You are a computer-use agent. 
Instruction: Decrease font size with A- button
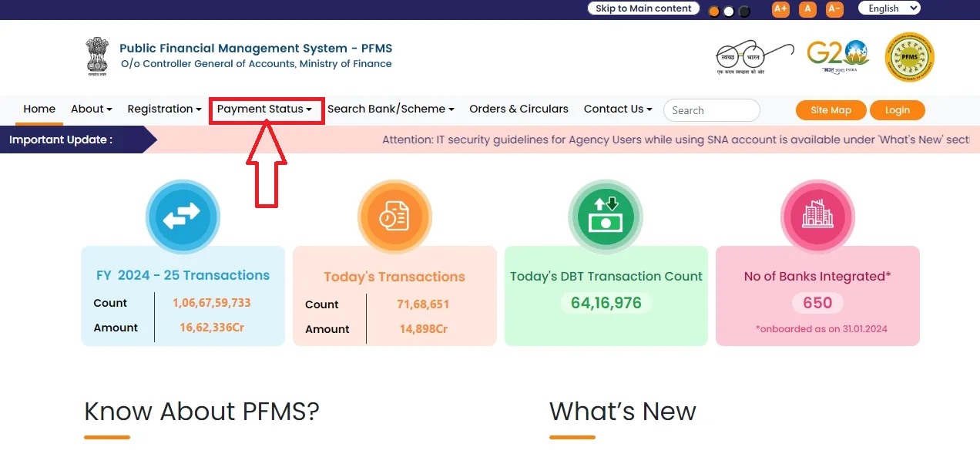[834, 9]
